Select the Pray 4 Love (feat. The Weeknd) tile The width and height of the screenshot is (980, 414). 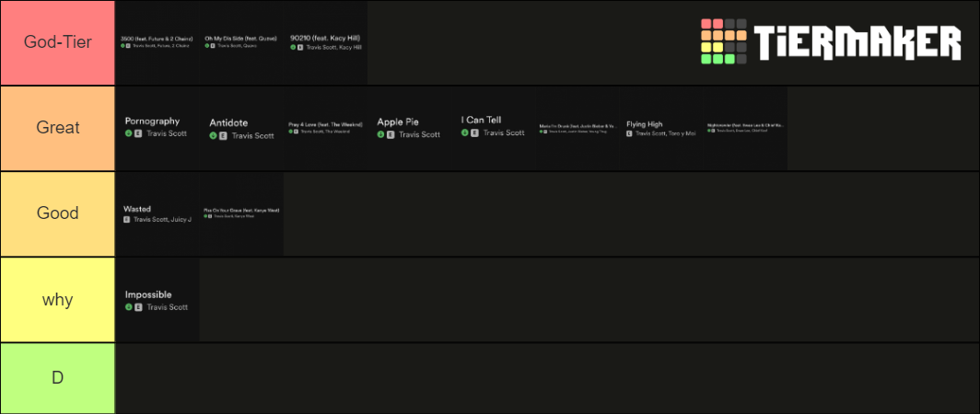click(x=326, y=128)
